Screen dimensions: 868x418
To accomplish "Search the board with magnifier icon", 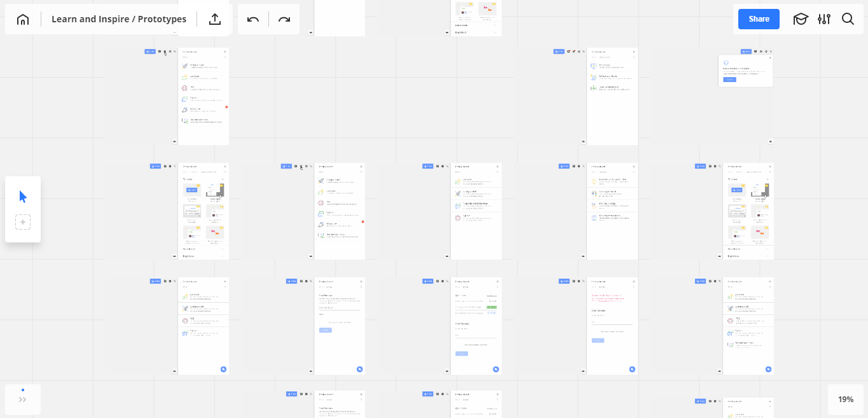I will [848, 19].
